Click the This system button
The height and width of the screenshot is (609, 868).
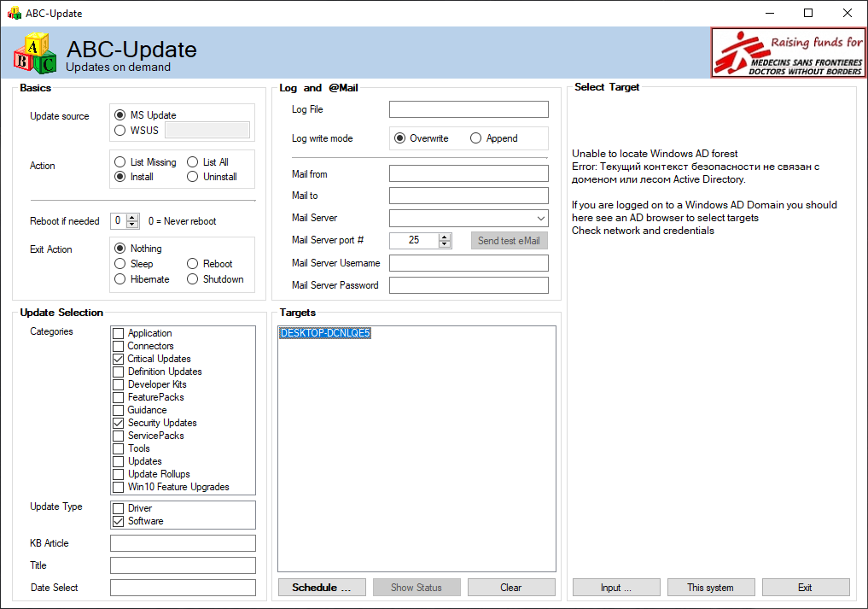pos(711,588)
